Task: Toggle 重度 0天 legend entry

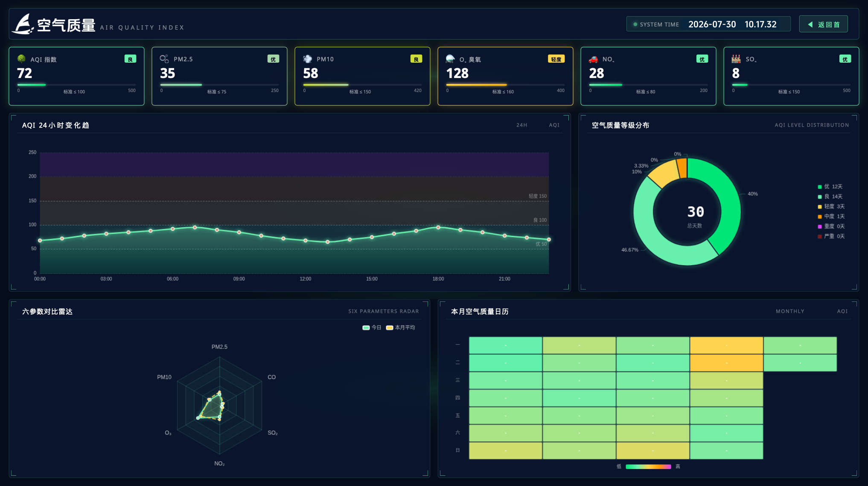Action: click(831, 226)
